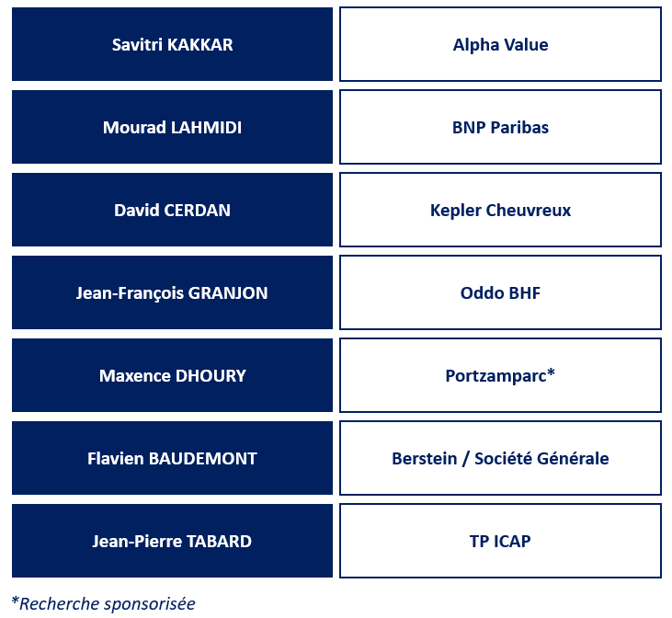Click the Savitri KAKKAR name cell
Screen dimensions: 672x618
pos(172,44)
